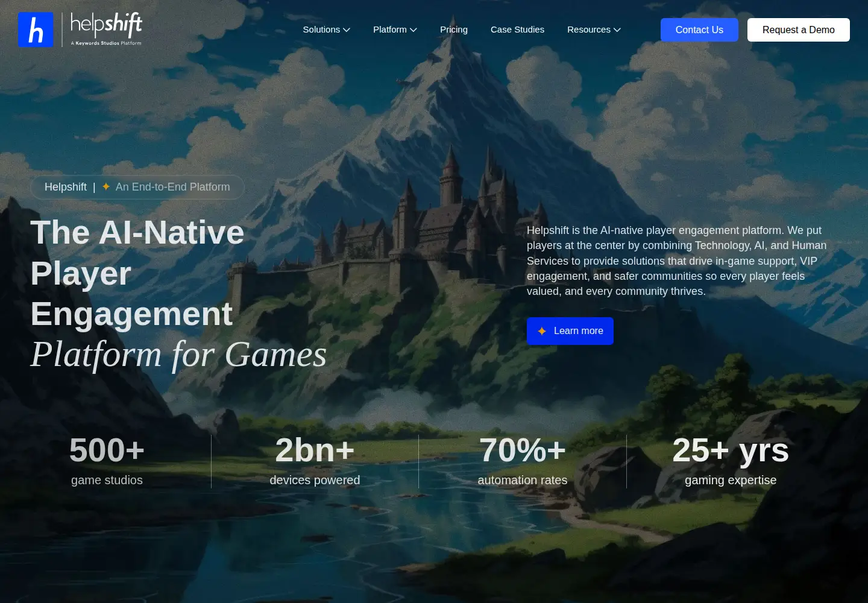Click the 'An End-to-End Platform' badge text
The image size is (868, 603).
coord(173,187)
